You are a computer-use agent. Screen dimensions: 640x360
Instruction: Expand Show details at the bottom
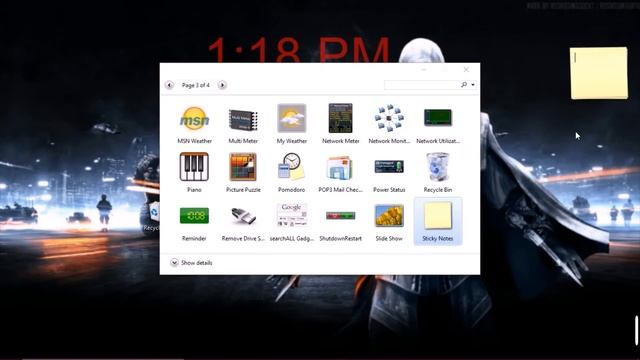coord(191,262)
